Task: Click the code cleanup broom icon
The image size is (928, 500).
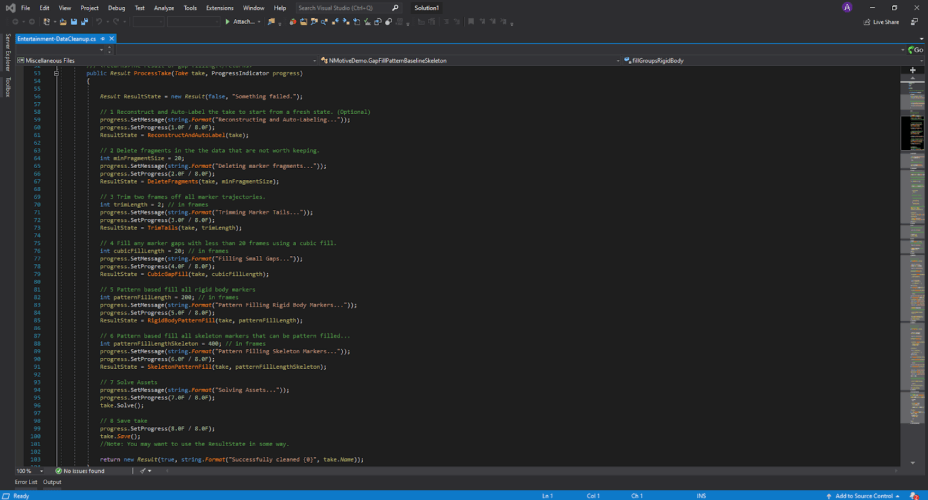Action: (x=143, y=471)
